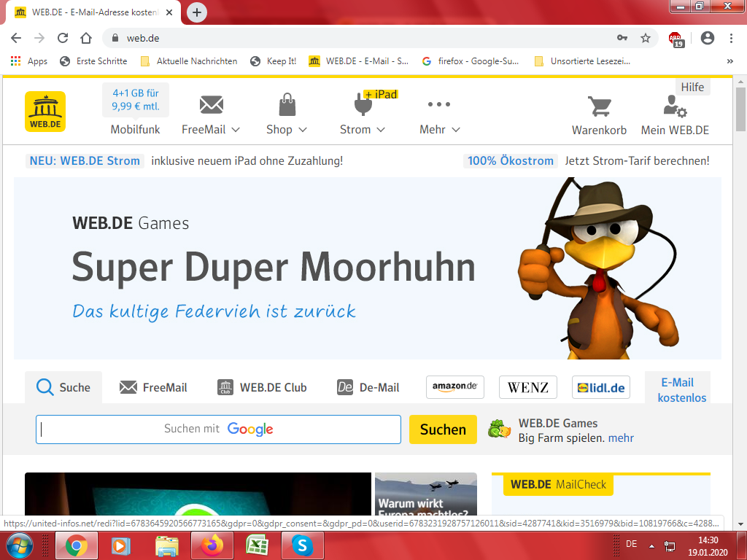Image resolution: width=747 pixels, height=560 pixels.
Task: Open the Chrome three-dot menu
Action: point(731,38)
